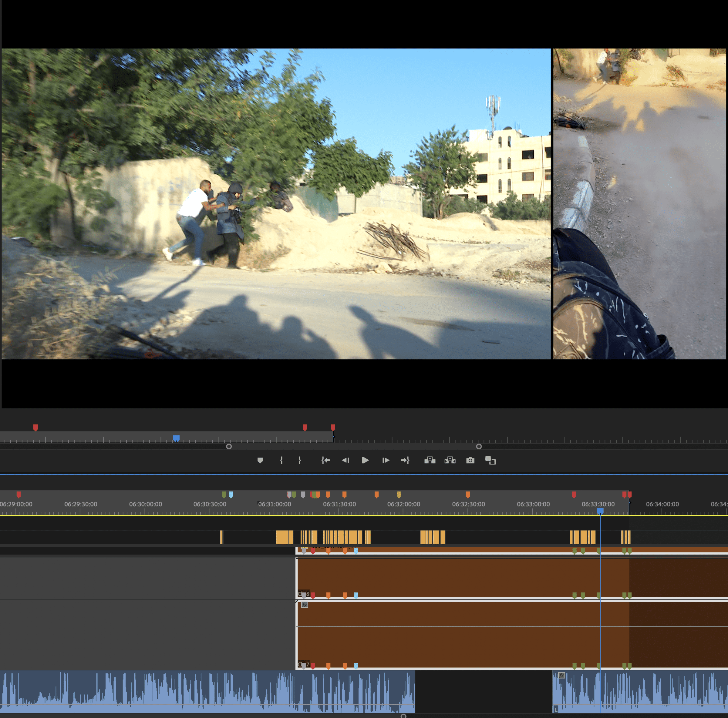Click the fx badge on the Cam 7 clip
The image size is (728, 718).
point(305,605)
